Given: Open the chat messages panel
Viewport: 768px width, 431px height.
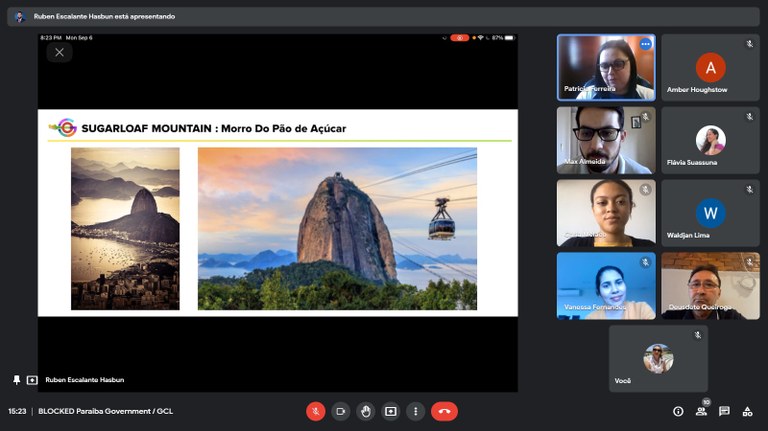Looking at the screenshot, I should [724, 411].
